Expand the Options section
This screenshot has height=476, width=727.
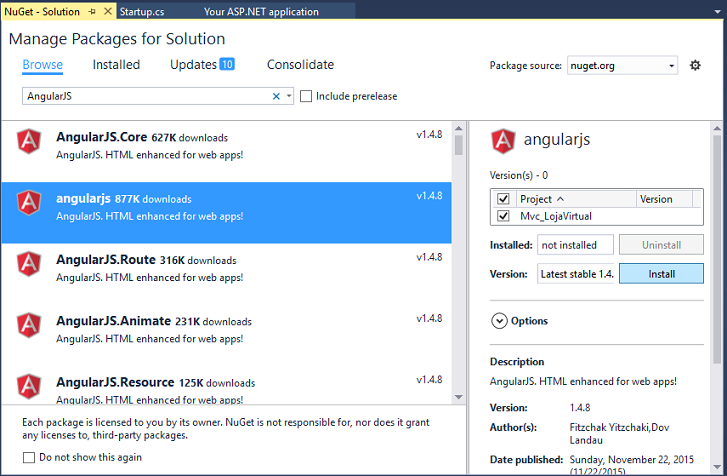point(499,321)
